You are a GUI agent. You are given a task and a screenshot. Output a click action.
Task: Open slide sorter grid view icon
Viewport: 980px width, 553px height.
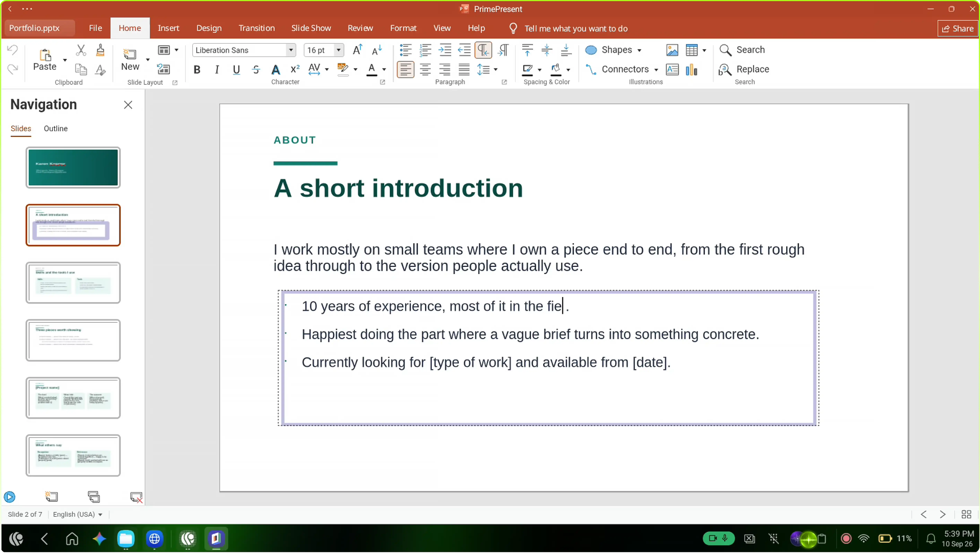point(966,514)
